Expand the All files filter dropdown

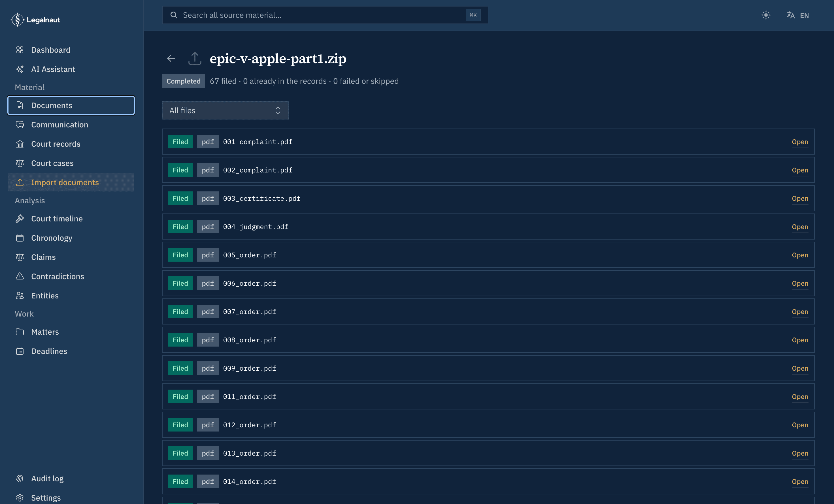click(x=225, y=110)
